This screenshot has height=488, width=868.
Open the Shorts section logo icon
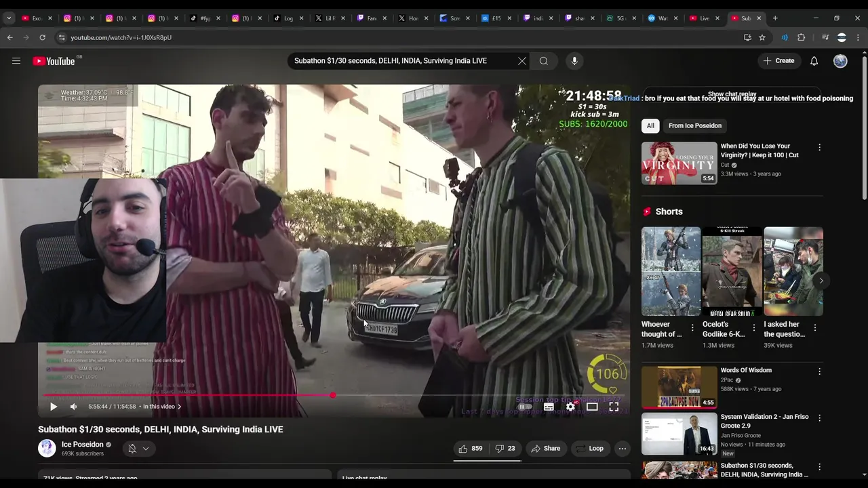click(x=647, y=211)
